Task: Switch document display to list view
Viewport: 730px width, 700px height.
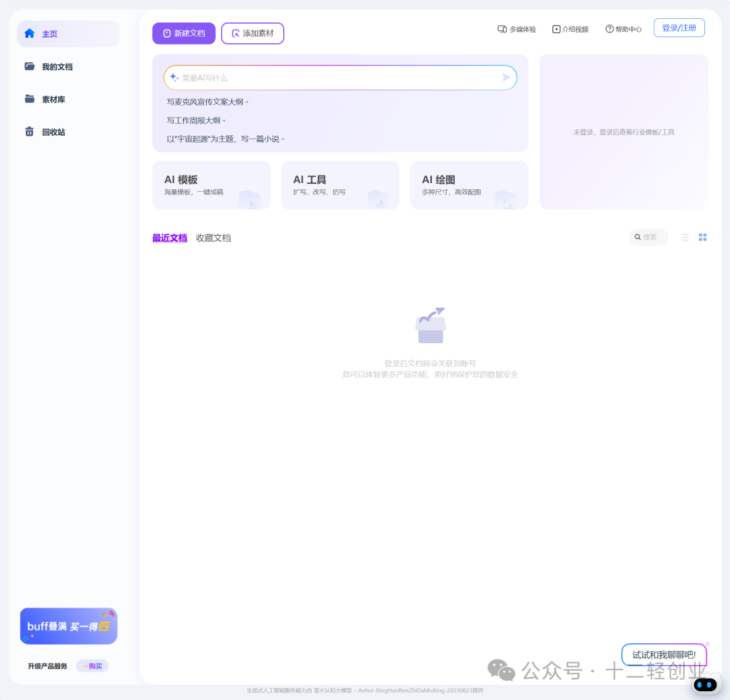Action: 685,237
